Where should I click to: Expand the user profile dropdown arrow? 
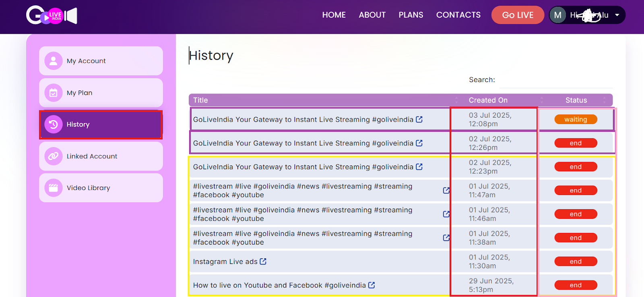coord(617,15)
